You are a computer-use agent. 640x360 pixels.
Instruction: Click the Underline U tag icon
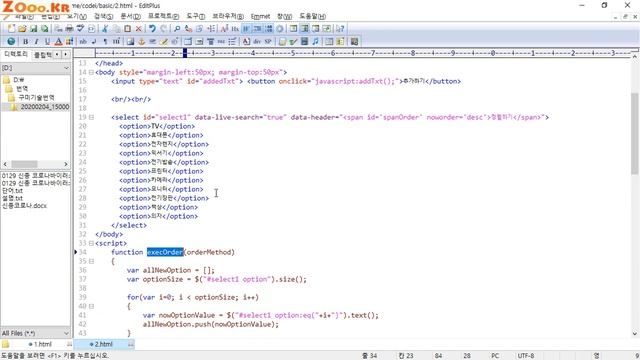(x=47, y=41)
